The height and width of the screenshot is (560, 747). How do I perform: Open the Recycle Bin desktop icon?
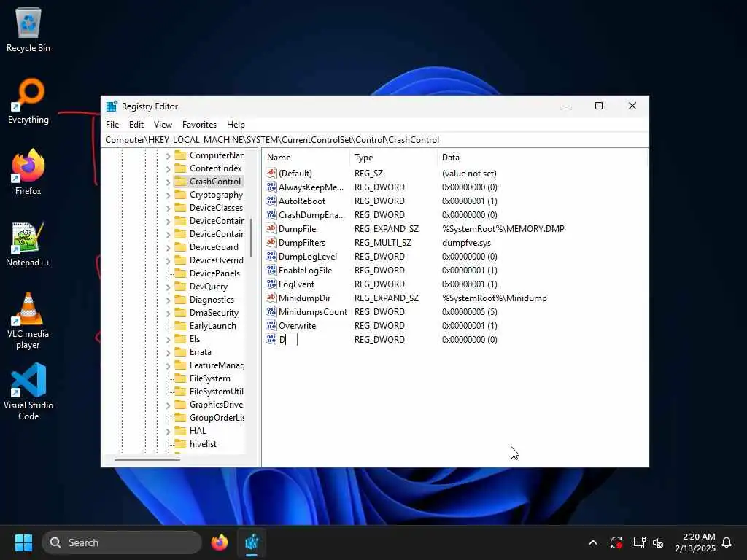[28, 30]
